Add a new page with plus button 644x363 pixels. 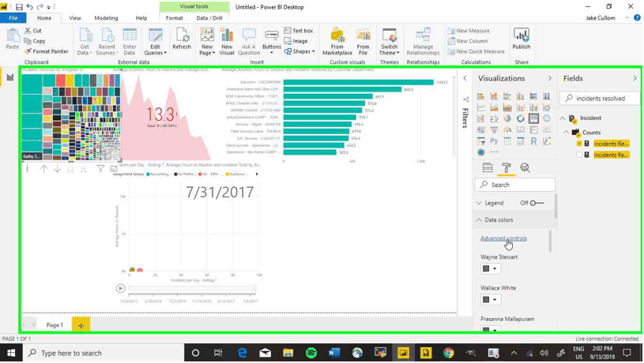[81, 325]
